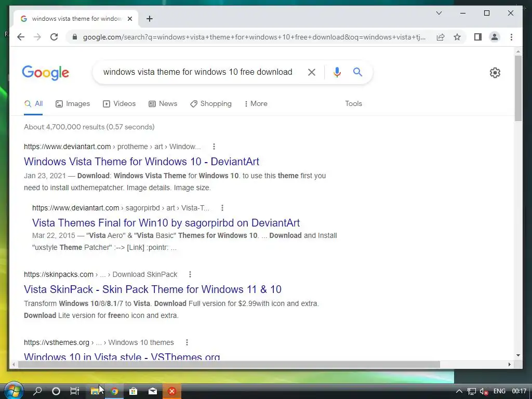The height and width of the screenshot is (399, 532).
Task: View site information via the lock icon
Action: tap(75, 37)
